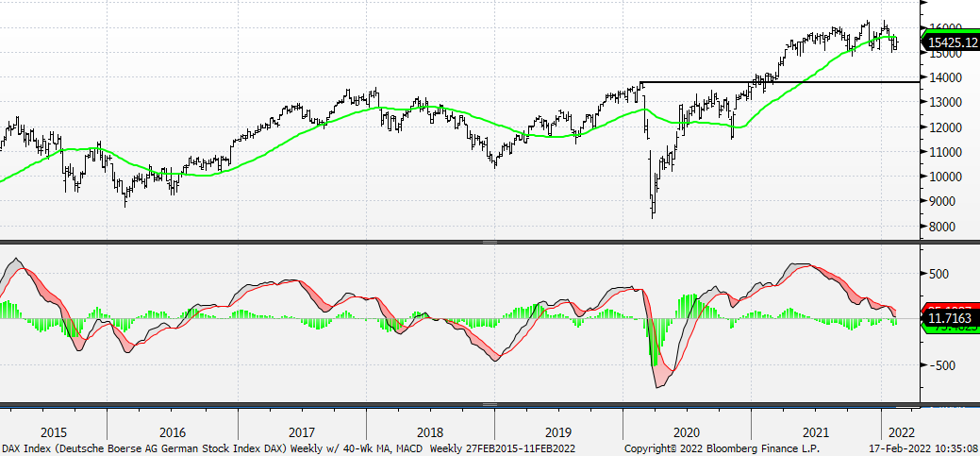Select the 2021 year label on time axis

pyautogui.click(x=816, y=432)
